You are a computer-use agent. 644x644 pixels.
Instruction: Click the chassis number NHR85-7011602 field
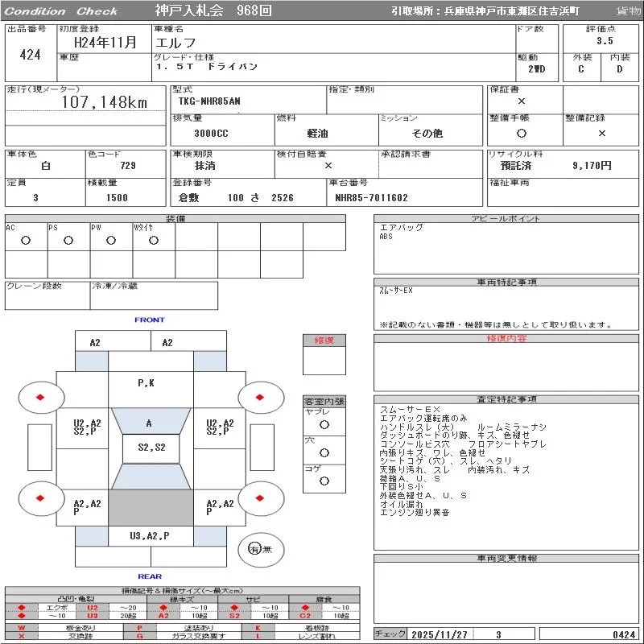click(371, 197)
